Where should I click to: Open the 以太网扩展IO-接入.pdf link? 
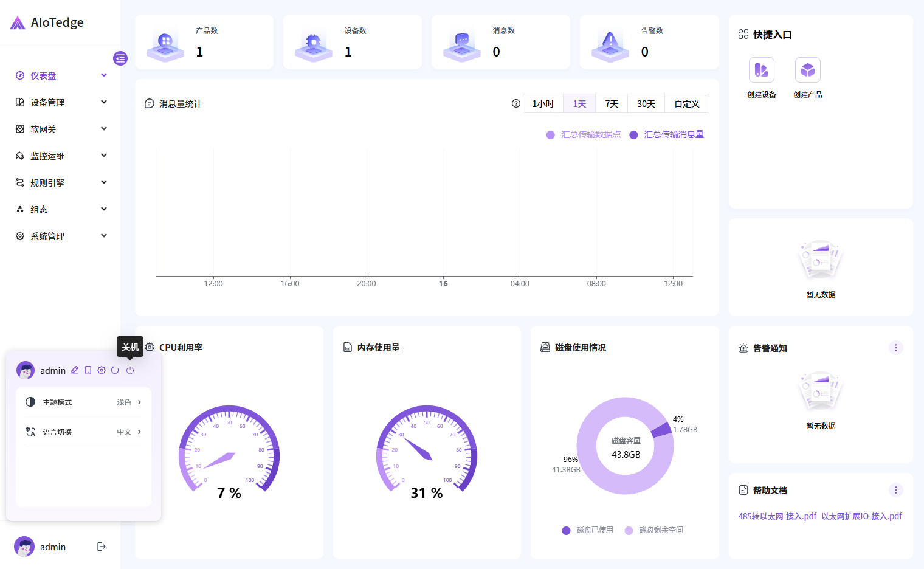[861, 516]
